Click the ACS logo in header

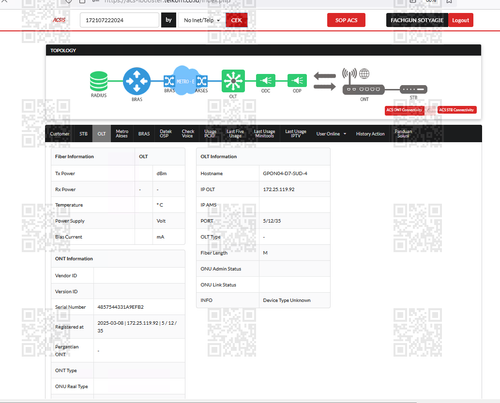(x=59, y=20)
